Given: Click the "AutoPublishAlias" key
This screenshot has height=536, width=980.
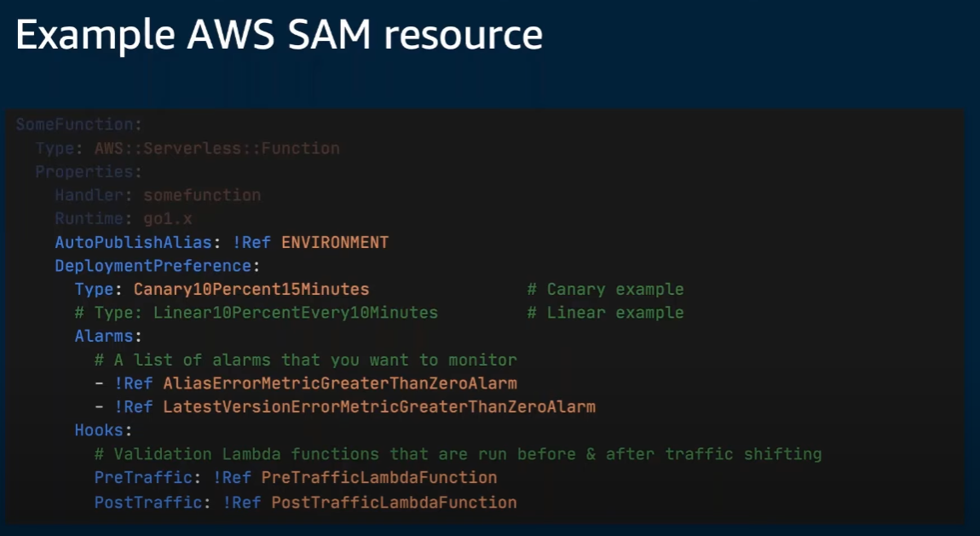Looking at the screenshot, I should [133, 242].
